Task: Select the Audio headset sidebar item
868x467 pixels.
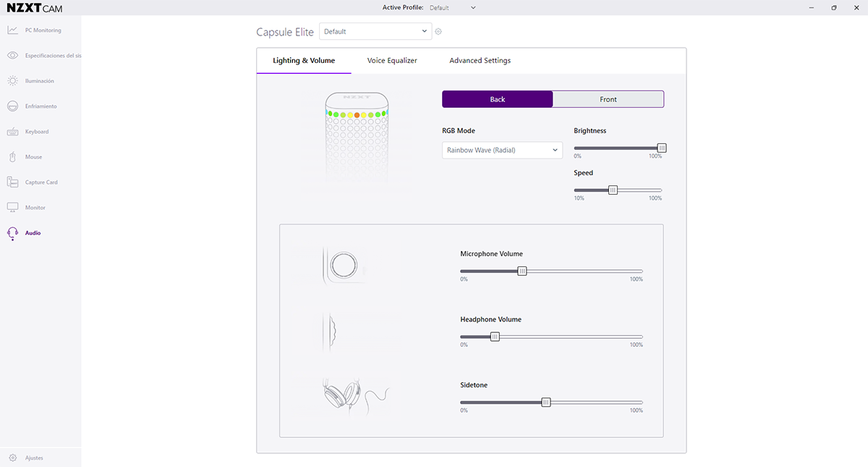Action: (x=41, y=233)
